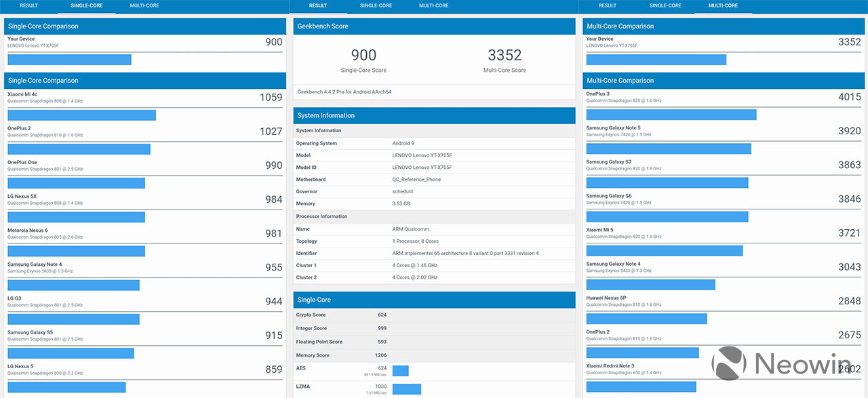Open MULTI-CORE tab in the middle panel
Image resolution: width=868 pixels, height=398 pixels.
point(433,5)
